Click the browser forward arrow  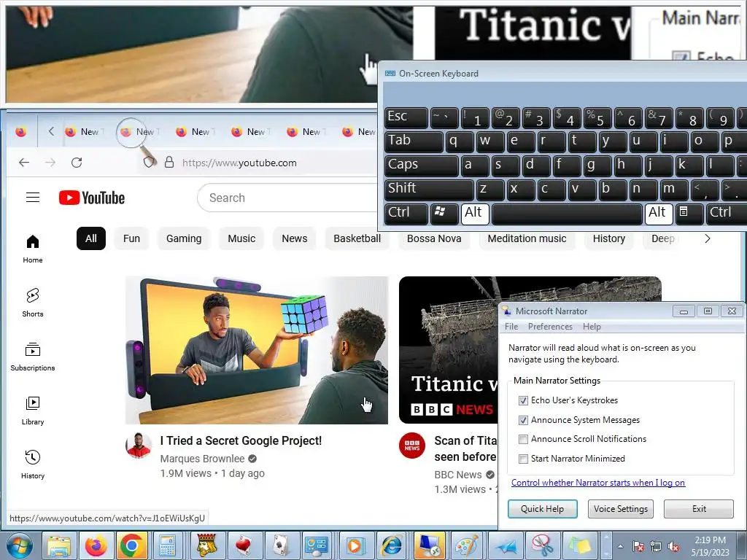pyautogui.click(x=50, y=163)
